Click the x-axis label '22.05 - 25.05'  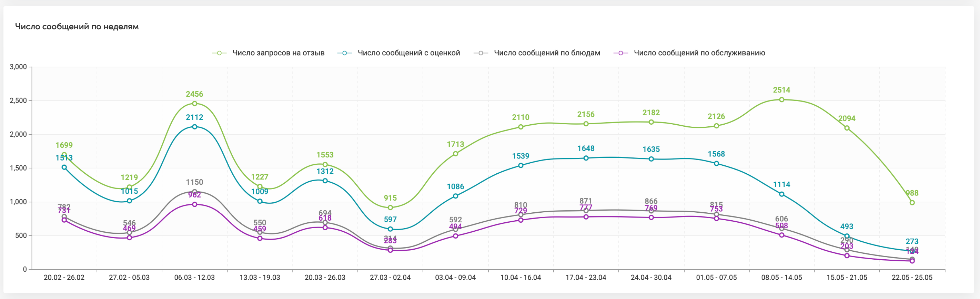tap(912, 278)
